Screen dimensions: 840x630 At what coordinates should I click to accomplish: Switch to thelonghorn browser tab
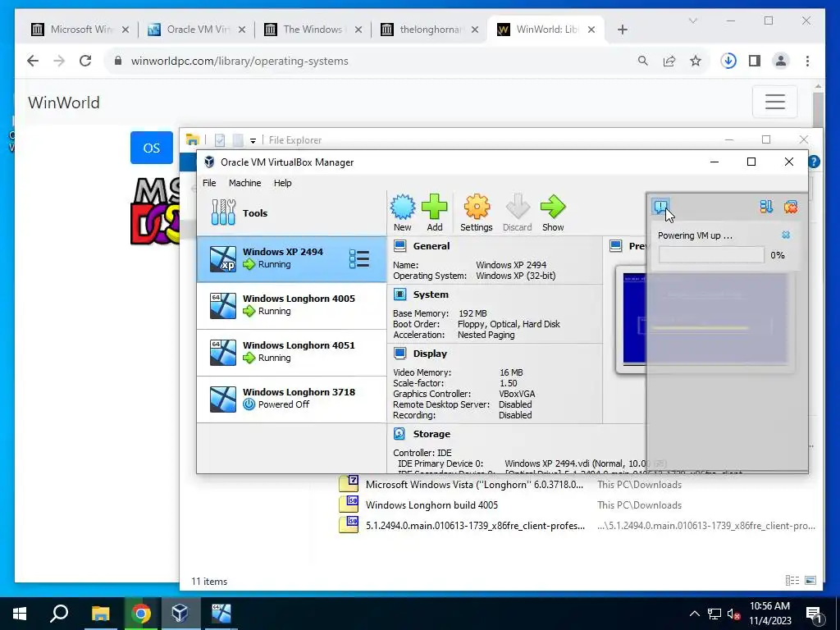430,30
